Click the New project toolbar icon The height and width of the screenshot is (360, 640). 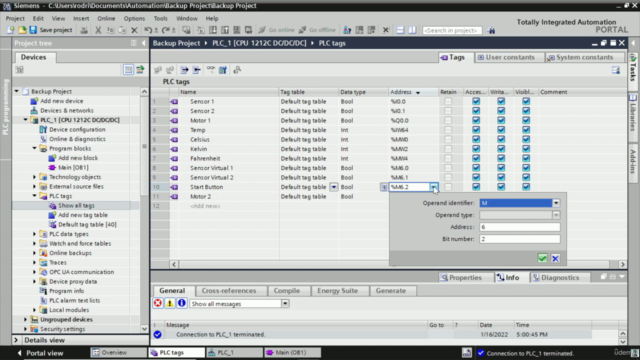pos(11,30)
